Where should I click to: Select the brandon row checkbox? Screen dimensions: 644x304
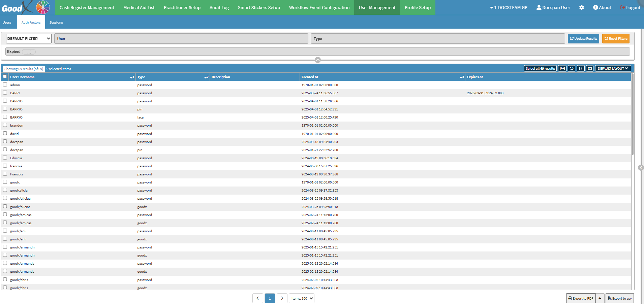(x=5, y=125)
